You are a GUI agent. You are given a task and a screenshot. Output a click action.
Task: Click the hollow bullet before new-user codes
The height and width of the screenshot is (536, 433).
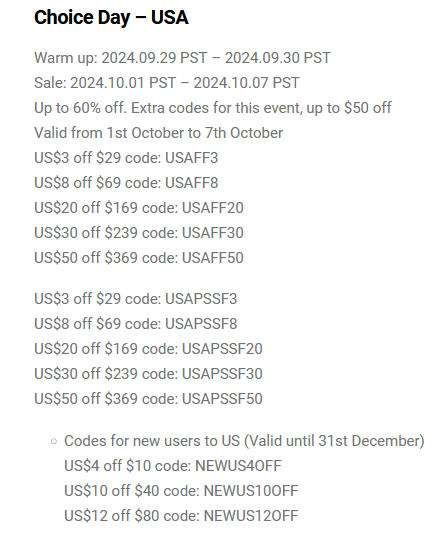54,441
